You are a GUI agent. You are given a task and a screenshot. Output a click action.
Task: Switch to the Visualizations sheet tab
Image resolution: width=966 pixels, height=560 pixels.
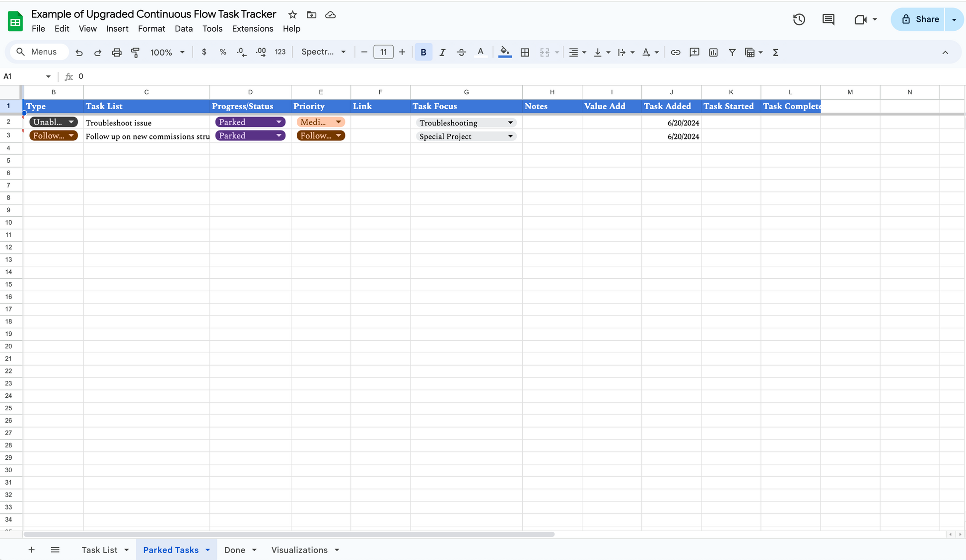click(299, 550)
